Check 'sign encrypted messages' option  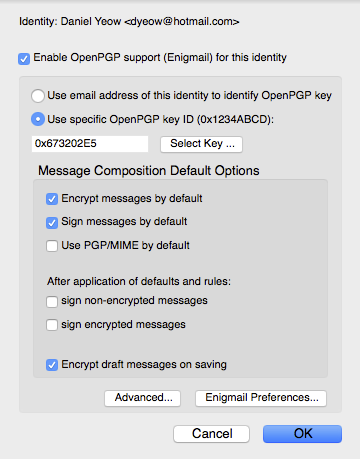pyautogui.click(x=52, y=325)
